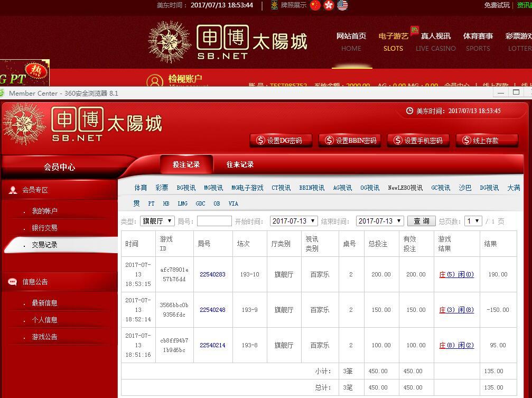The width and height of the screenshot is (532, 398).
Task: Switch to the 投注记录 tab
Action: (x=186, y=164)
